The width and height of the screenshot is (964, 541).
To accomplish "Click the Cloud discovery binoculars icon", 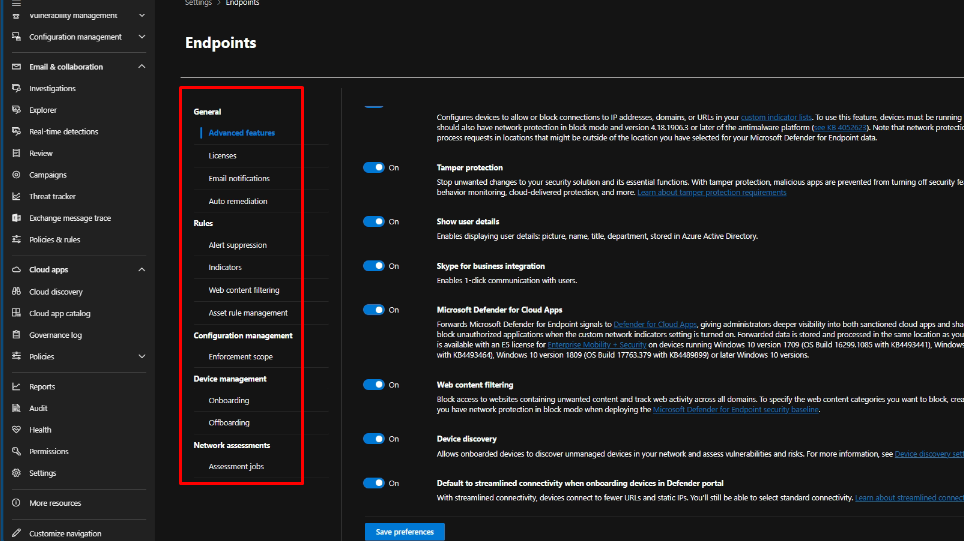I will click(x=17, y=291).
